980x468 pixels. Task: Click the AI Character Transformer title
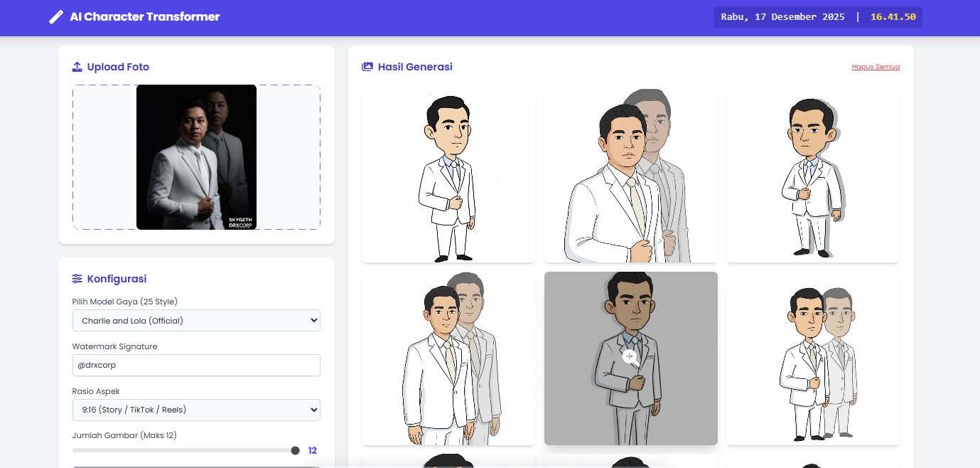point(145,17)
